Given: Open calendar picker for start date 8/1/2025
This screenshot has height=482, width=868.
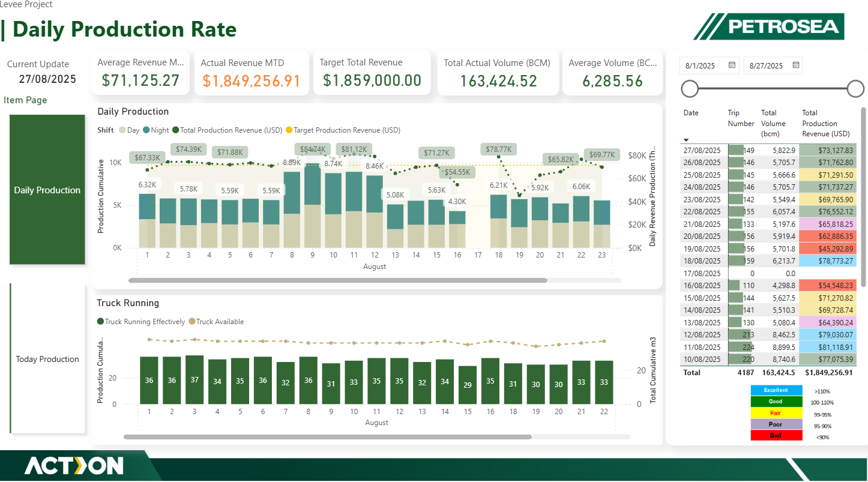Looking at the screenshot, I should coord(732,65).
